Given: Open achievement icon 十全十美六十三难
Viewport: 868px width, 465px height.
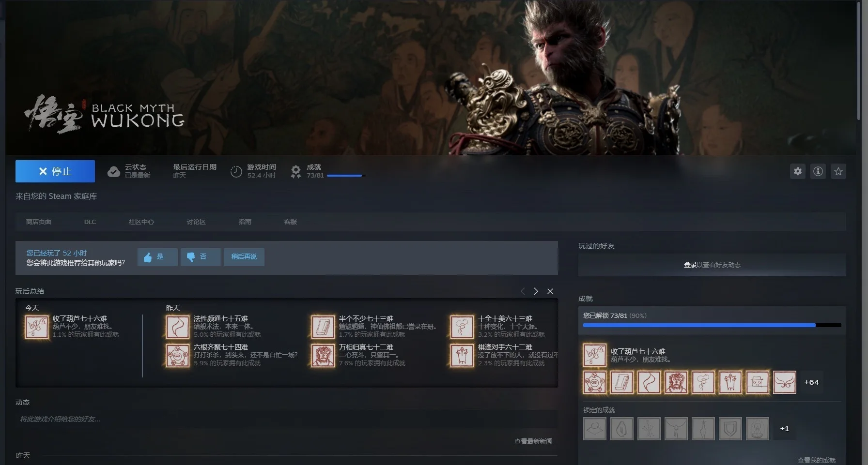Looking at the screenshot, I should pyautogui.click(x=462, y=327).
